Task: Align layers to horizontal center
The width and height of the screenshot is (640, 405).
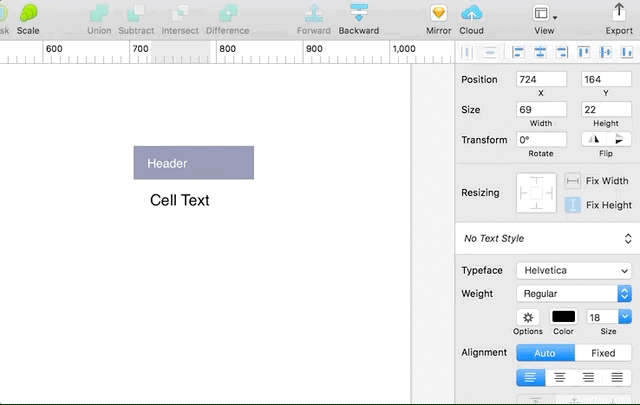Action: (x=540, y=52)
